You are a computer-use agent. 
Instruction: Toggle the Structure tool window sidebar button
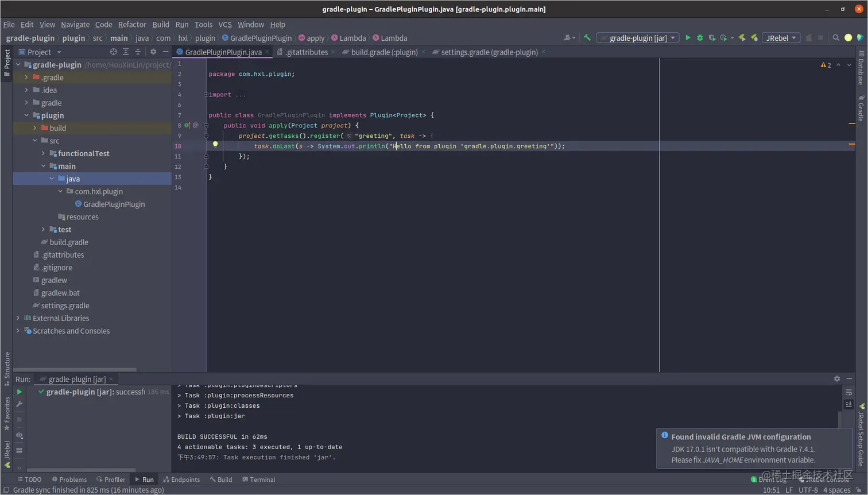(7, 369)
